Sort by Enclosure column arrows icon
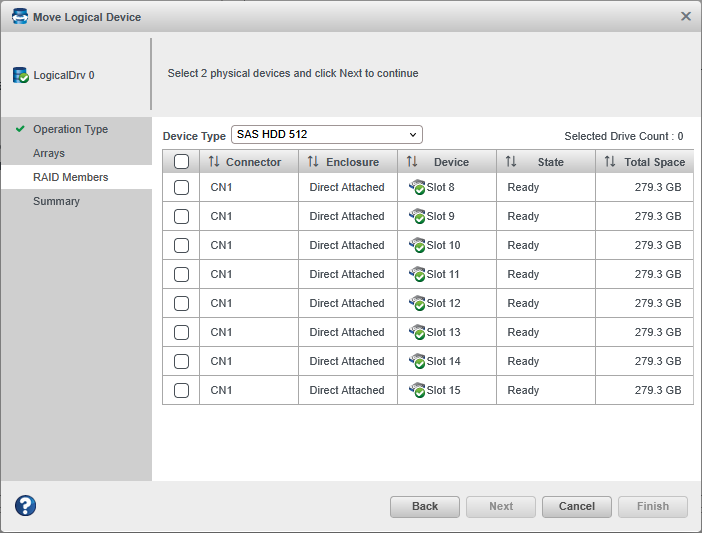702x533 pixels. coord(313,162)
